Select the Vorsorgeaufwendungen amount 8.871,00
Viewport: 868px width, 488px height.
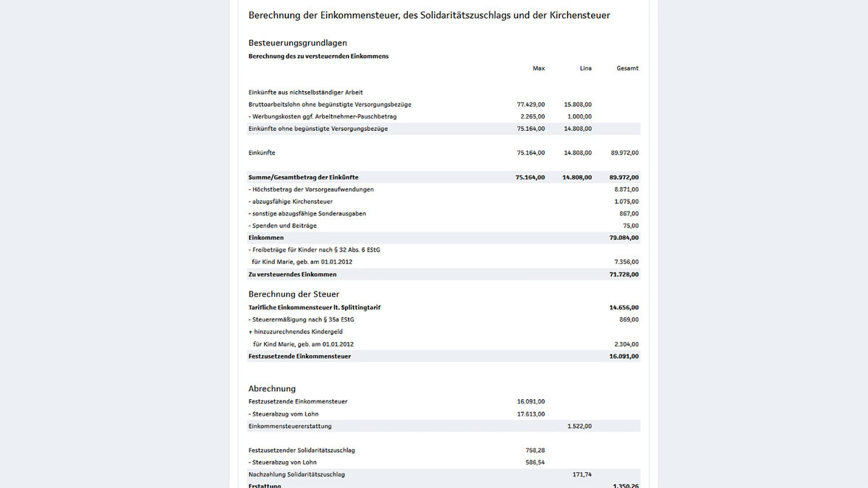coord(626,189)
